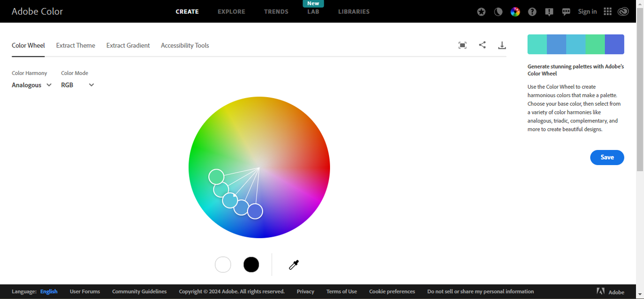The width and height of the screenshot is (644, 299).
Task: Open Terms of Use link
Action: (x=342, y=291)
